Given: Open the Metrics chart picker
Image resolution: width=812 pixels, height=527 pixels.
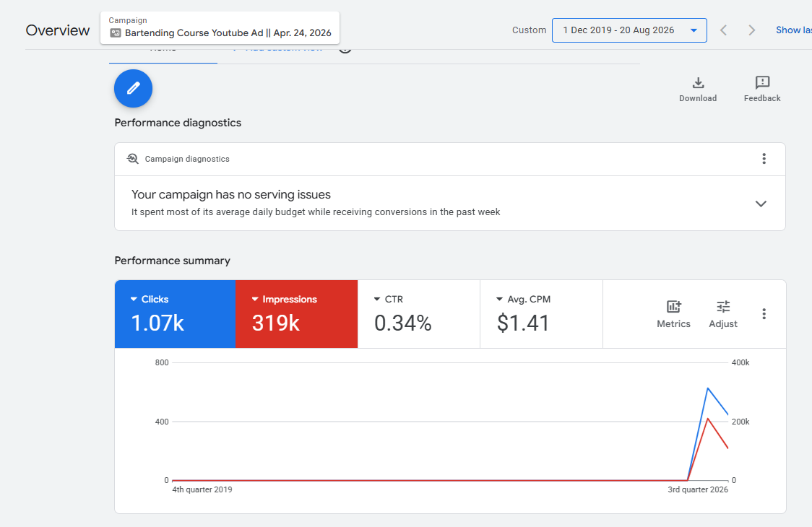Looking at the screenshot, I should [673, 314].
